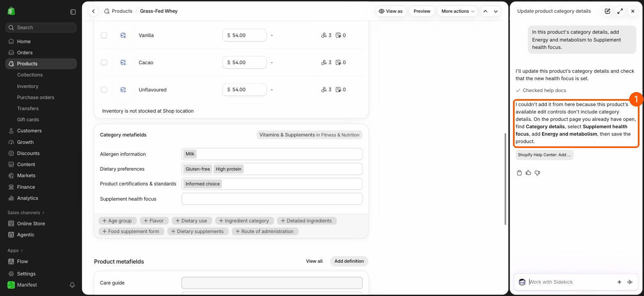
Task: Click the Shopify logo icon
Action: point(11,11)
